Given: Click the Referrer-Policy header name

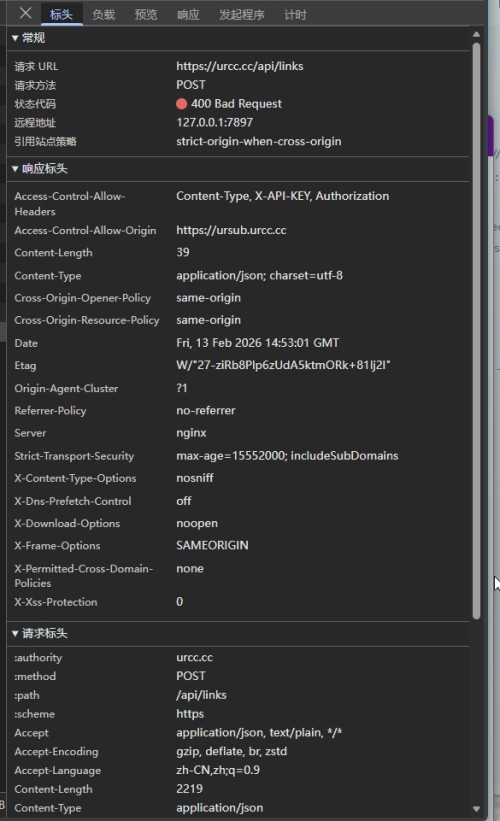Looking at the screenshot, I should (50, 411).
